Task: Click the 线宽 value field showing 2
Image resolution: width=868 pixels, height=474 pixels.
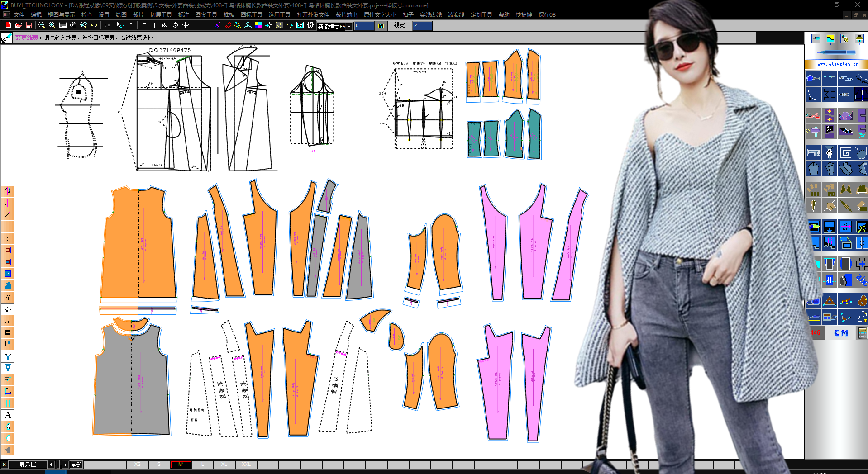Action: (x=422, y=26)
